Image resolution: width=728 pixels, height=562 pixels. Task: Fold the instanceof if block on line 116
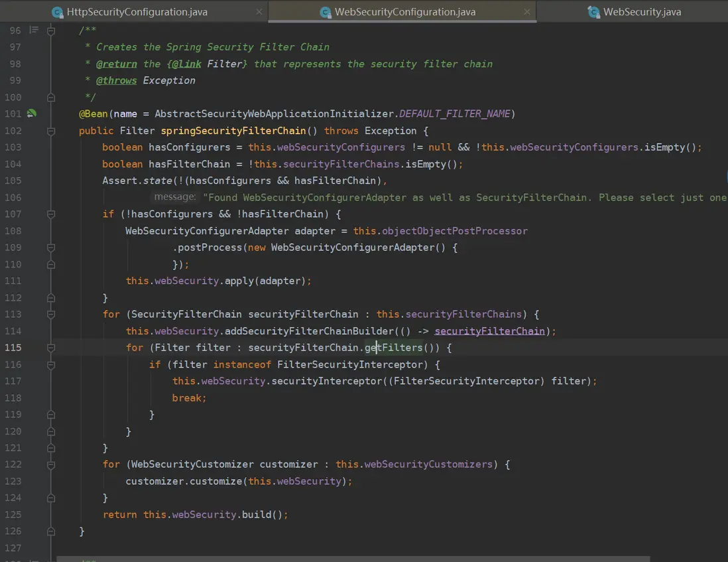(51, 364)
